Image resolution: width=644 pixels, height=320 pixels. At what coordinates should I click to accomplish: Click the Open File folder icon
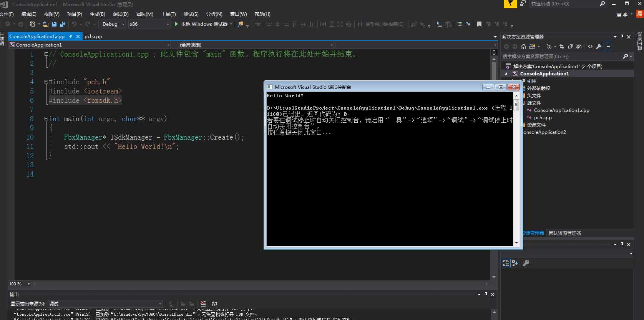tap(46, 24)
